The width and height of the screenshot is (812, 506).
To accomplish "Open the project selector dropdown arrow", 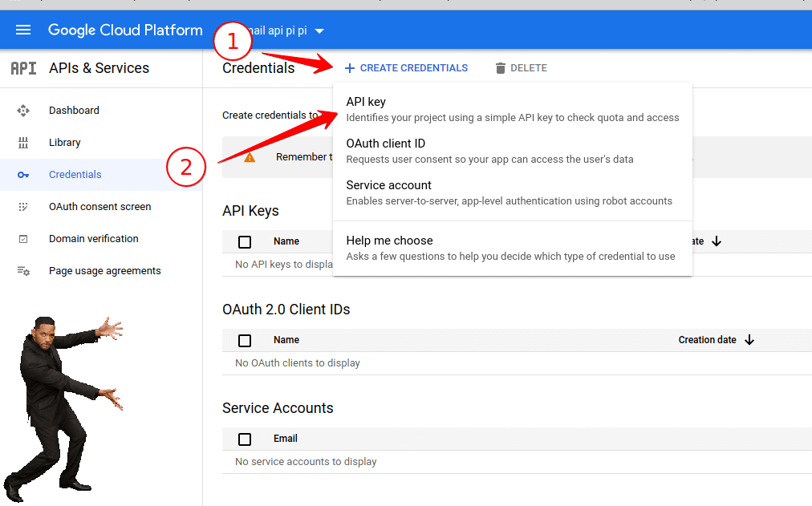I will [319, 31].
